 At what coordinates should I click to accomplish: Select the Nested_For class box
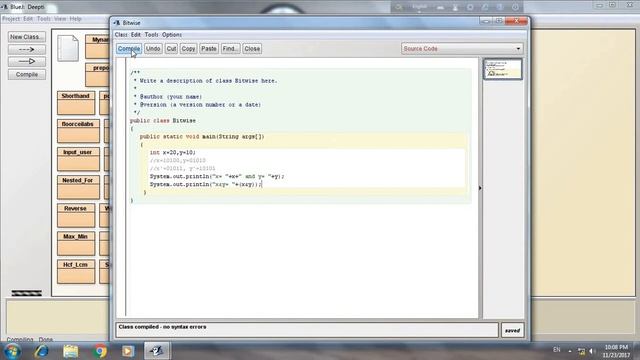coord(78,187)
